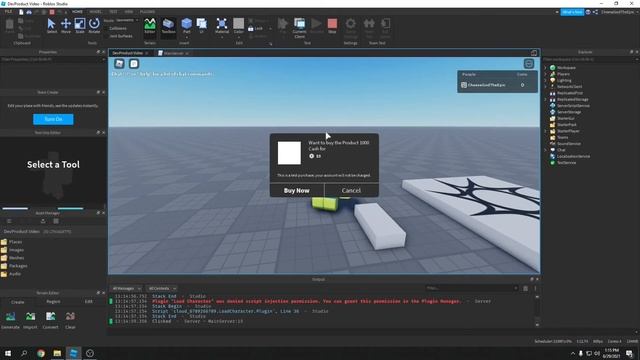Click the terrain Clear tool
Screen dimensions: 640x360
[x=70, y=320]
